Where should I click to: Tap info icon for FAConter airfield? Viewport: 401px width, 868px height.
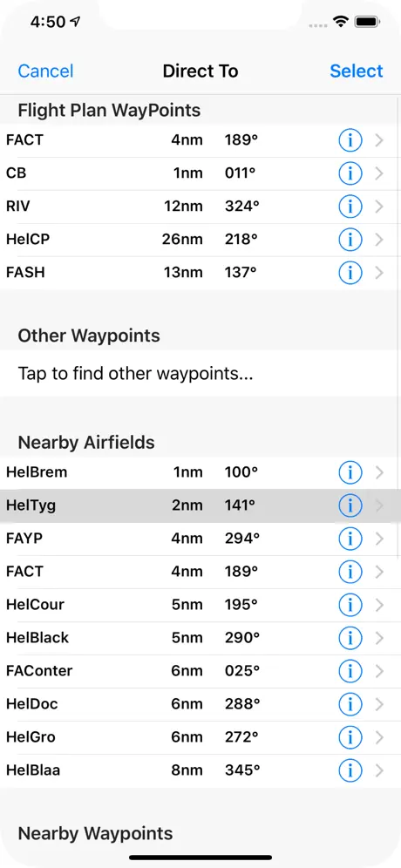coord(350,671)
